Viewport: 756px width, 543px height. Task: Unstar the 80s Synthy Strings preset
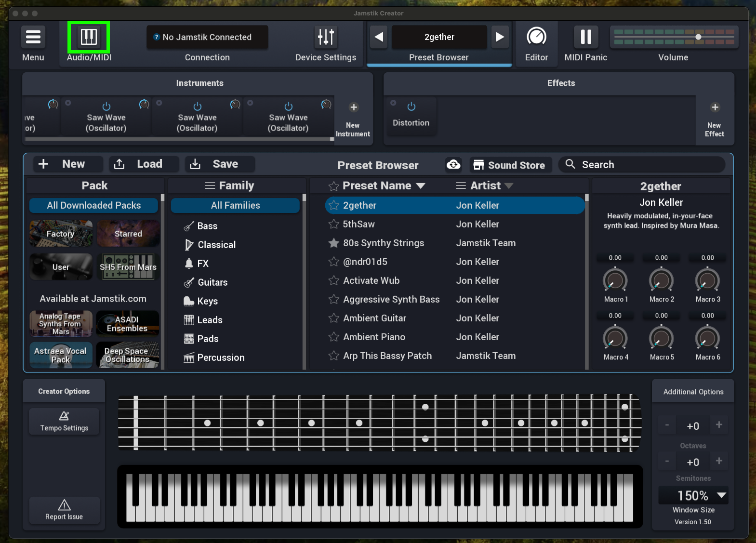tap(333, 243)
